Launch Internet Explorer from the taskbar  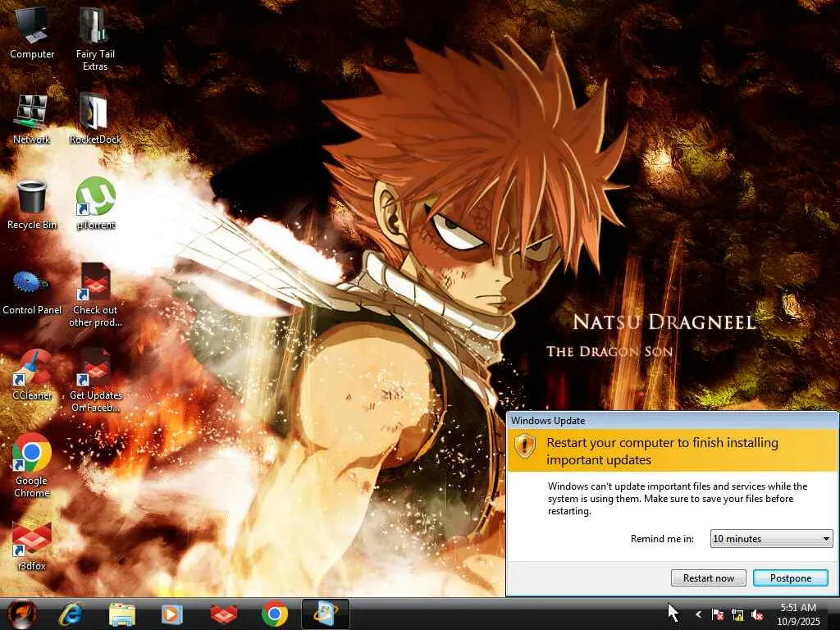[x=71, y=614]
